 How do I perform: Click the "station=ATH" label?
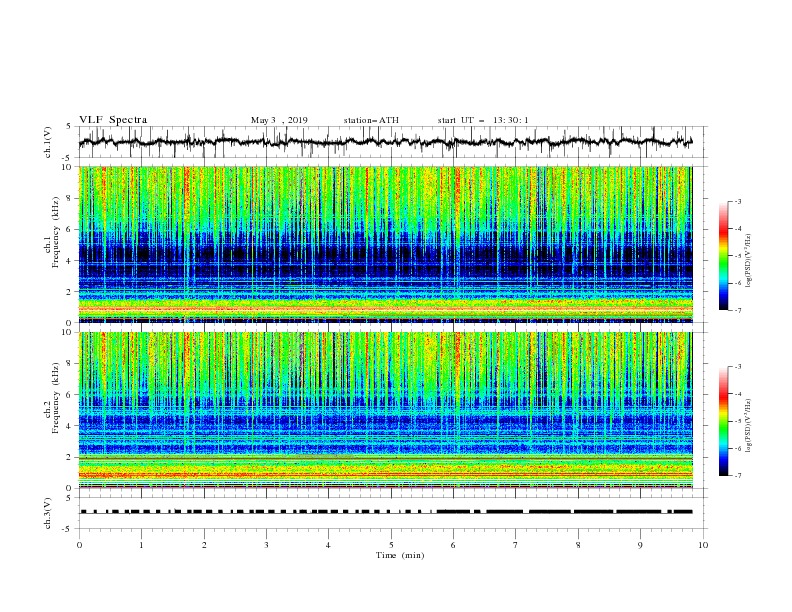[x=371, y=120]
